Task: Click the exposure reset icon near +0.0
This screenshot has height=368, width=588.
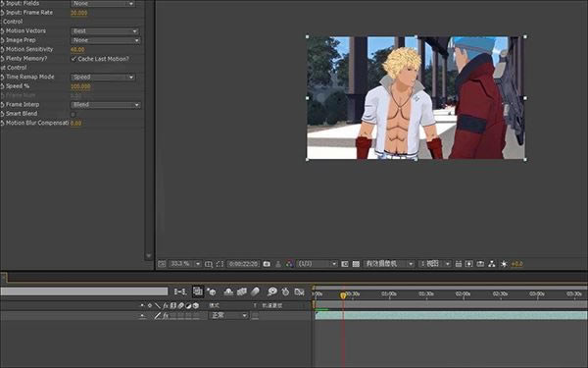Action: click(x=504, y=264)
